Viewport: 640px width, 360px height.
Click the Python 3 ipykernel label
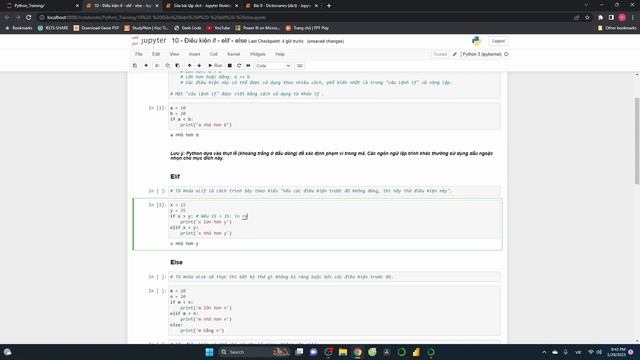tap(482, 54)
